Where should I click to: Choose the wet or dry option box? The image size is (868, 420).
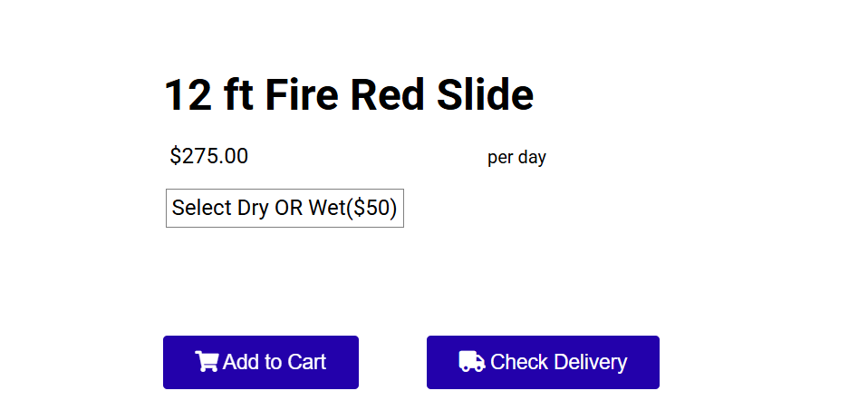(x=285, y=208)
